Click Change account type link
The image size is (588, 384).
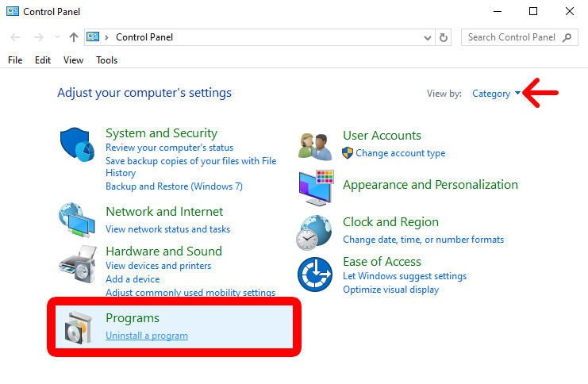pyautogui.click(x=400, y=153)
